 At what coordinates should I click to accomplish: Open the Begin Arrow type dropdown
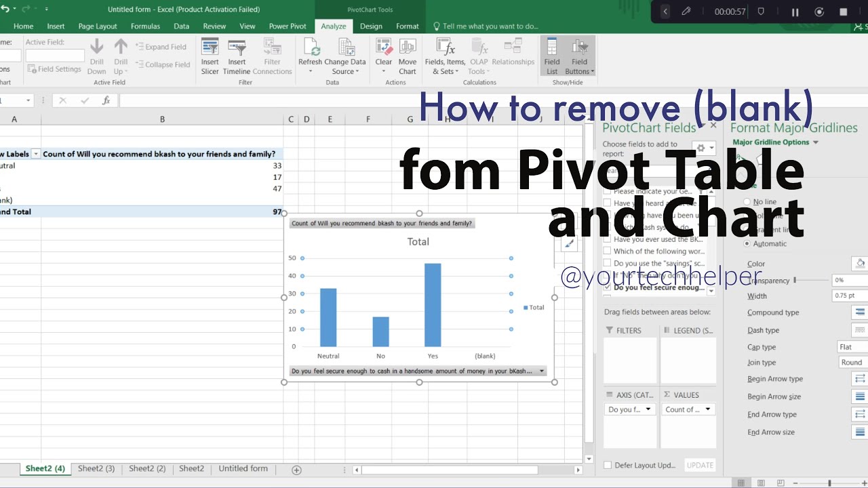click(860, 379)
